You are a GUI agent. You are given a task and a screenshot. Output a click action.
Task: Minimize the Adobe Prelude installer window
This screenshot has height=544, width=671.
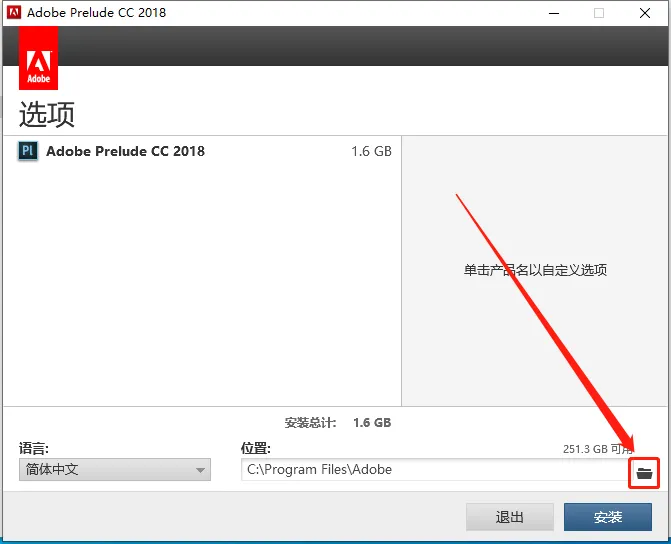tap(554, 13)
